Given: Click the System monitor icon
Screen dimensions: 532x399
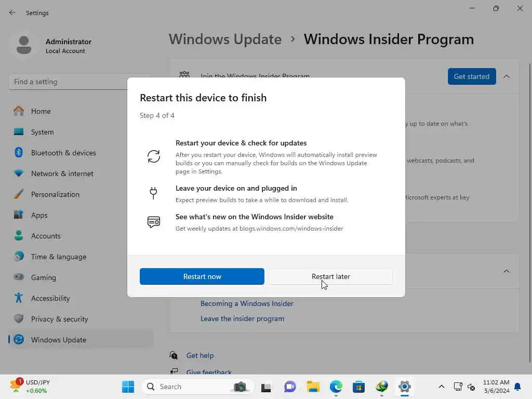Looking at the screenshot, I should (x=19, y=131).
